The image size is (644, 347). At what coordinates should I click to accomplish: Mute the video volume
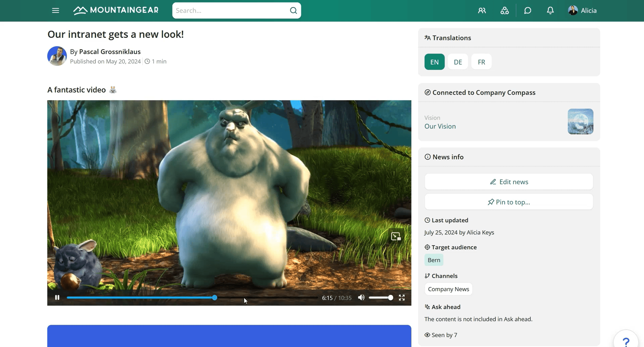point(361,297)
